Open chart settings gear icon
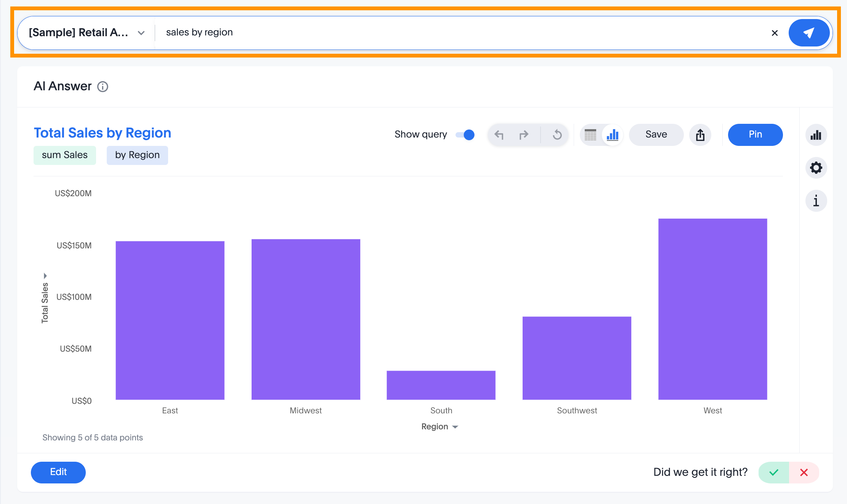 pyautogui.click(x=816, y=168)
